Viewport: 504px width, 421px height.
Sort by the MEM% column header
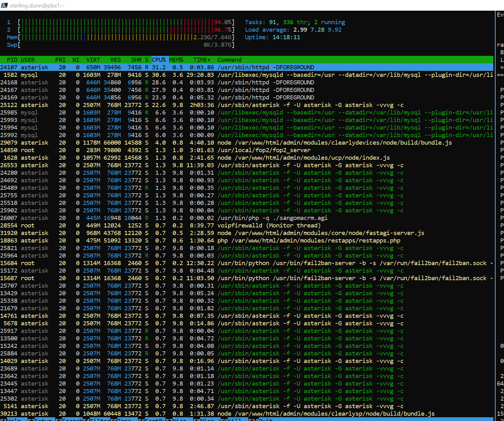pos(176,60)
